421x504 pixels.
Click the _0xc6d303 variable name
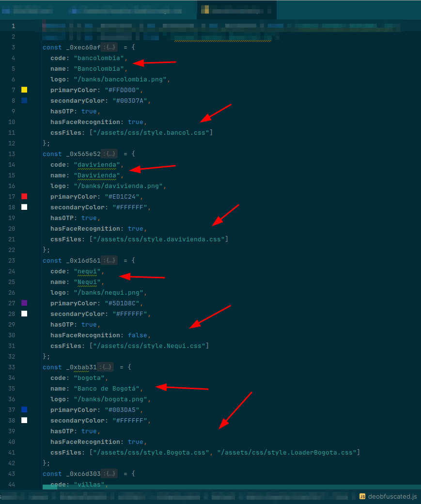83,474
